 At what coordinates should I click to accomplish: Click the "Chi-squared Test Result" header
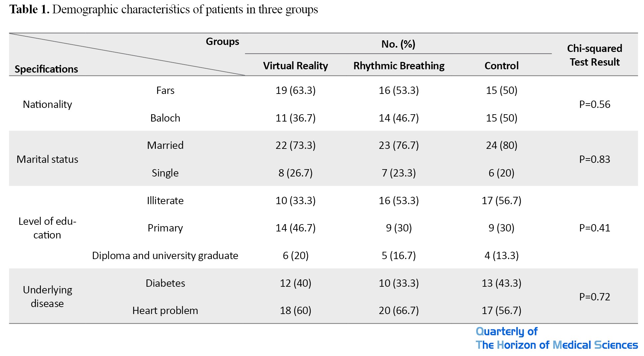tap(594, 55)
